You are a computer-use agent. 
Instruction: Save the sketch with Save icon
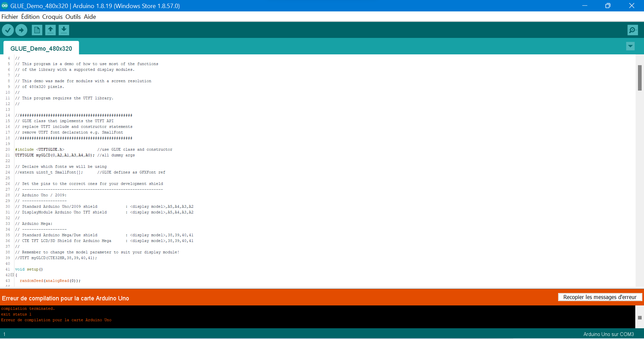coord(64,30)
